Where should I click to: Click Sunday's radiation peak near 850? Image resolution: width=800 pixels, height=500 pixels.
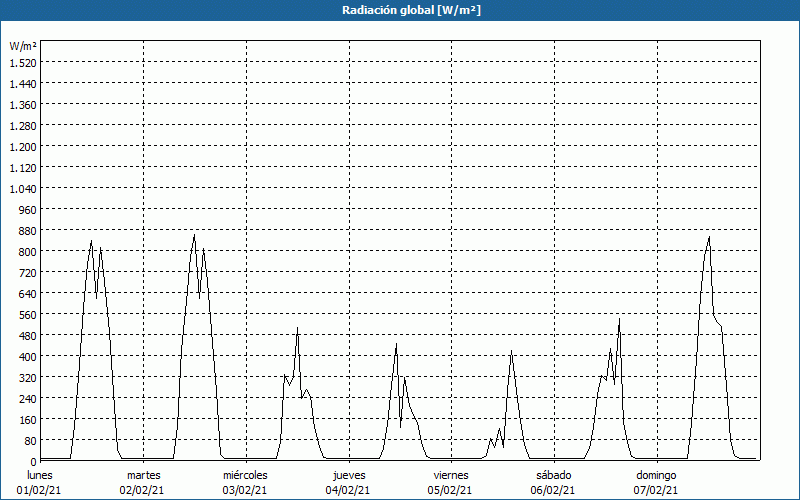(x=709, y=237)
